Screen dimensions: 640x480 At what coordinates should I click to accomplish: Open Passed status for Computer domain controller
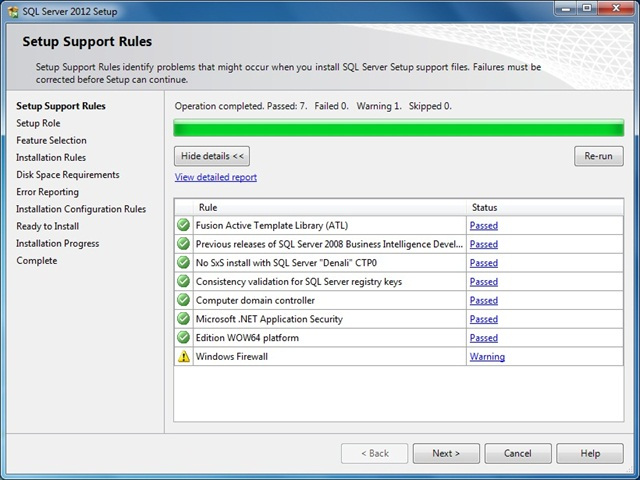[x=484, y=300]
